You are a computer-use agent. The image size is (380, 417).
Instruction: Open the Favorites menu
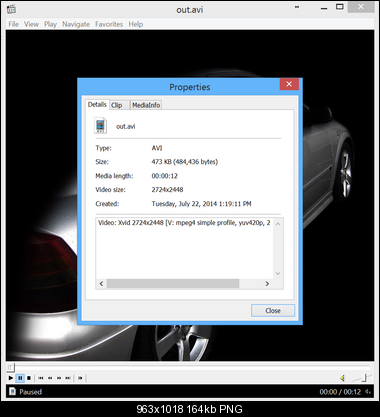pos(109,24)
